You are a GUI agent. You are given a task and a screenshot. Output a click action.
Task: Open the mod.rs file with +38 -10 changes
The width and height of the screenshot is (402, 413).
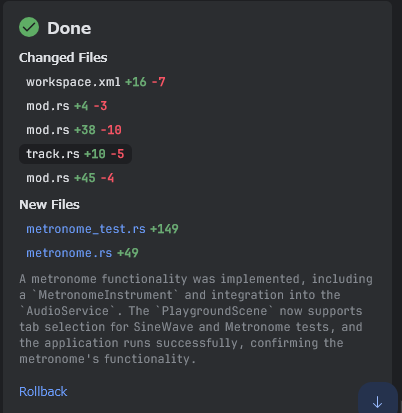coord(48,130)
